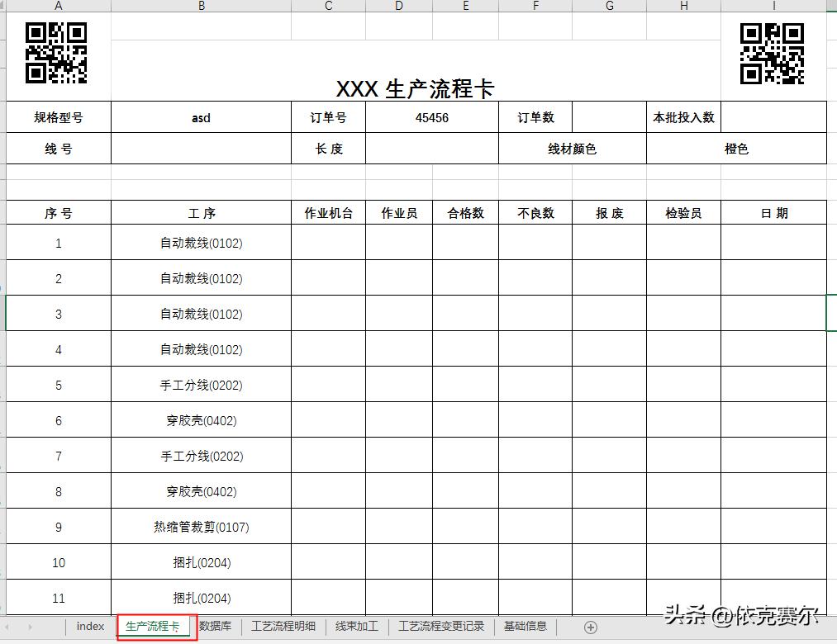Image resolution: width=837 pixels, height=644 pixels.
Task: Select column header B
Action: tap(201, 6)
